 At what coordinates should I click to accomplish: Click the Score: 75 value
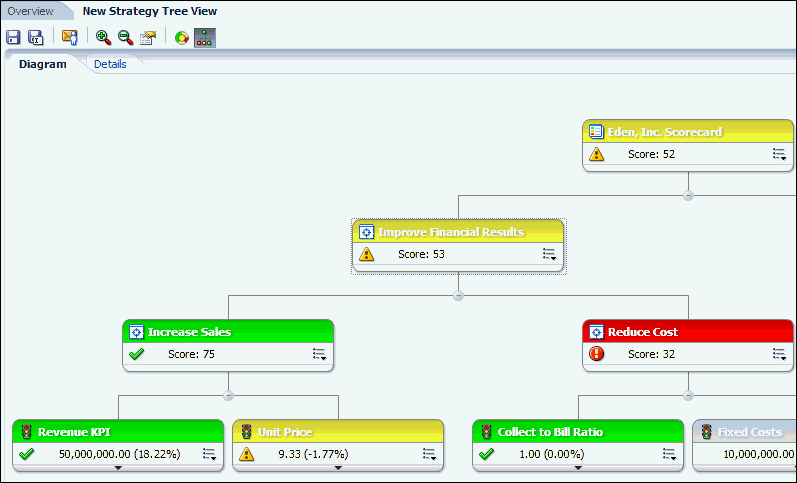[x=192, y=354]
